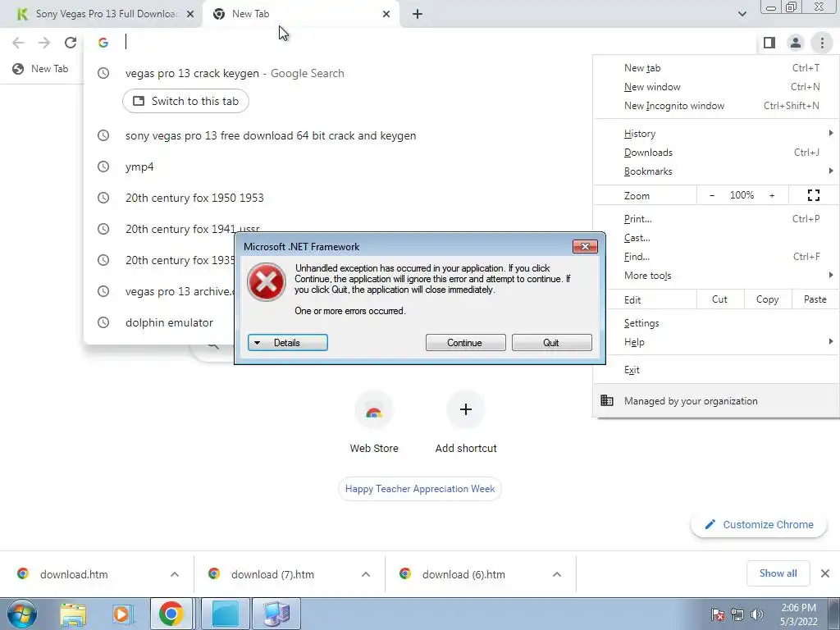Click the three-dot Chrome menu icon
Image resolution: width=840 pixels, height=630 pixels.
coord(822,43)
